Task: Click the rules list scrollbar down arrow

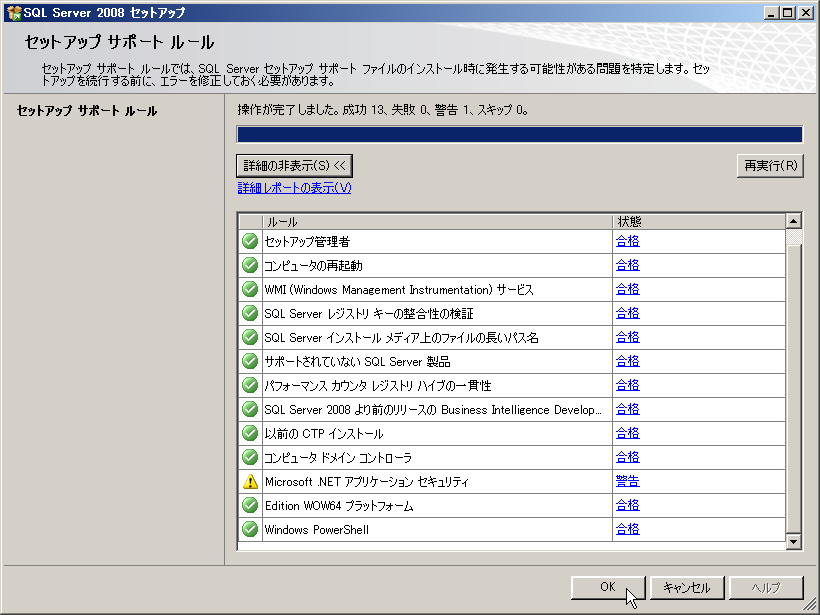Action: click(793, 541)
